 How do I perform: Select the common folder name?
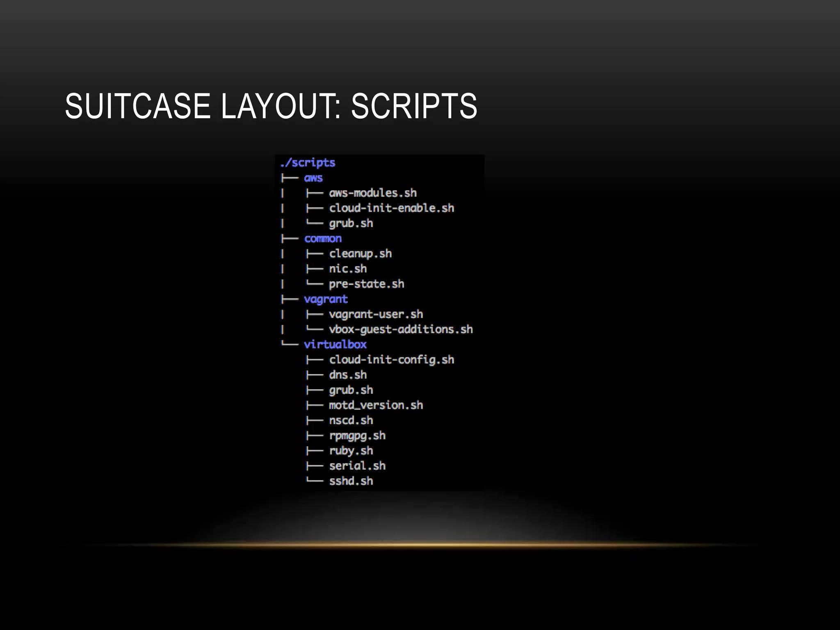pyautogui.click(x=323, y=239)
